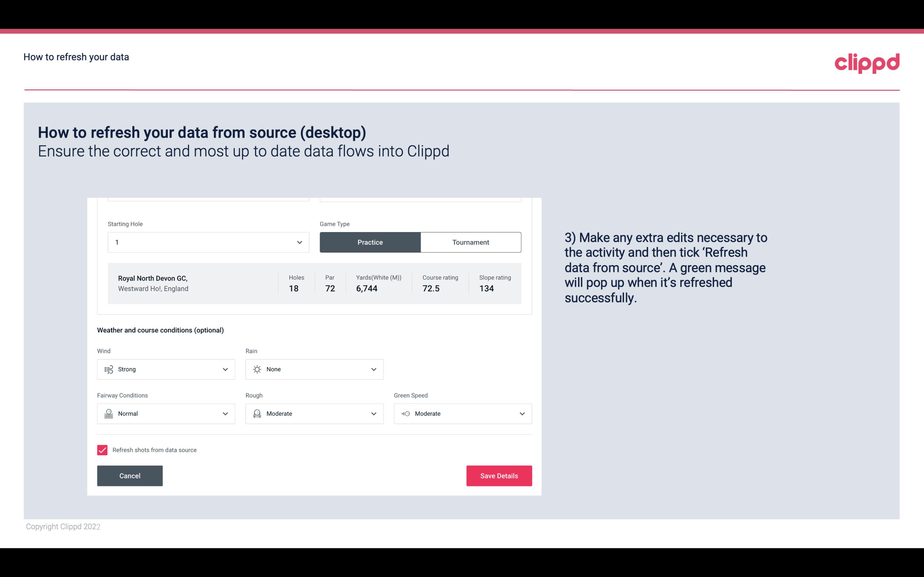Viewport: 924px width, 577px height.
Task: Click the Save Details button
Action: pyautogui.click(x=499, y=475)
